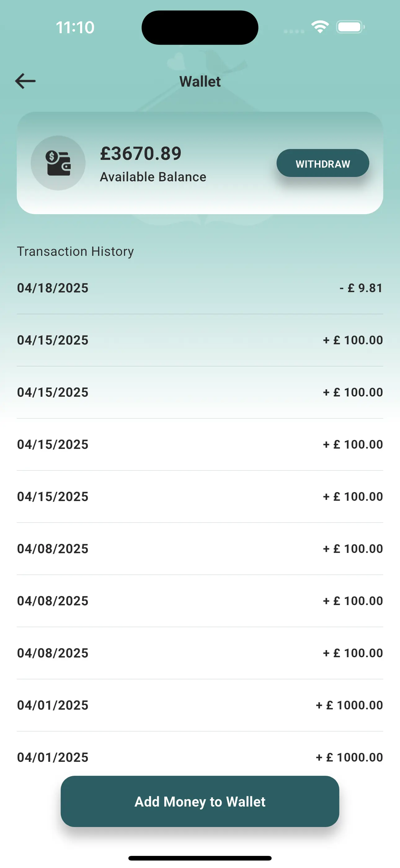This screenshot has height=868, width=400.
Task: Open the first 04/15/2025 transaction row
Action: pos(200,340)
